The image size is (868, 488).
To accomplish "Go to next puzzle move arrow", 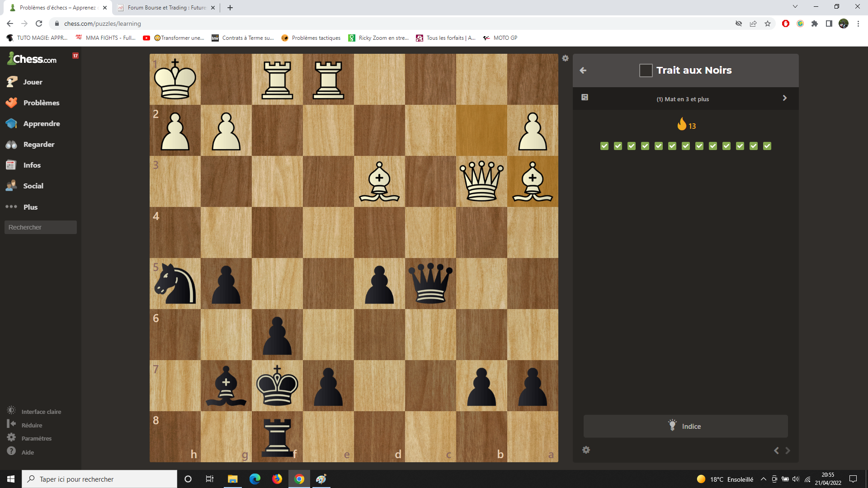I will (x=788, y=450).
